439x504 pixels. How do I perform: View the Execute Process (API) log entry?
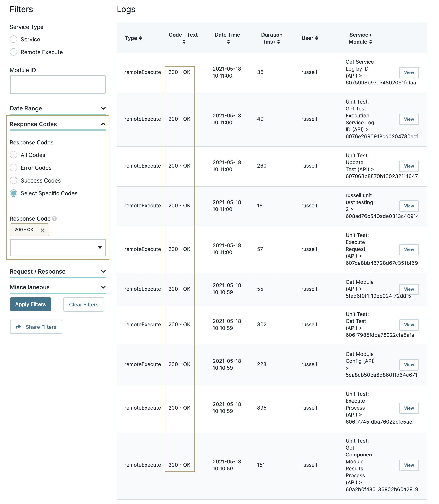pyautogui.click(x=409, y=408)
